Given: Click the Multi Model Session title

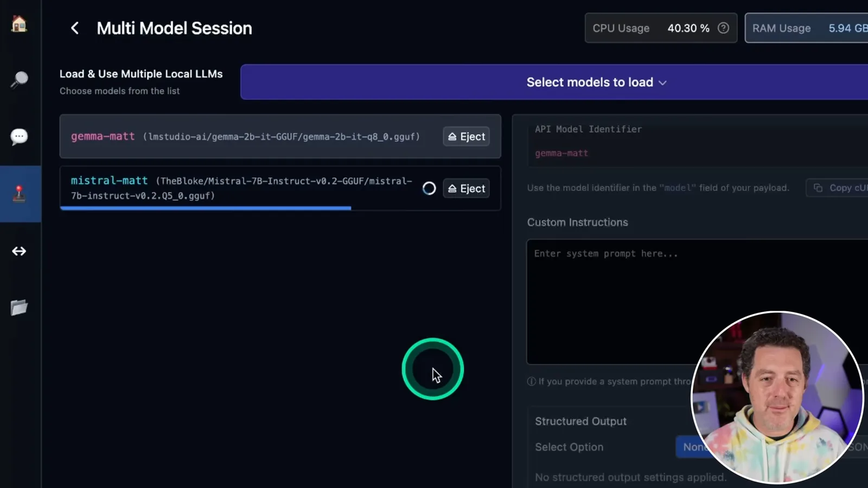Looking at the screenshot, I should [174, 28].
